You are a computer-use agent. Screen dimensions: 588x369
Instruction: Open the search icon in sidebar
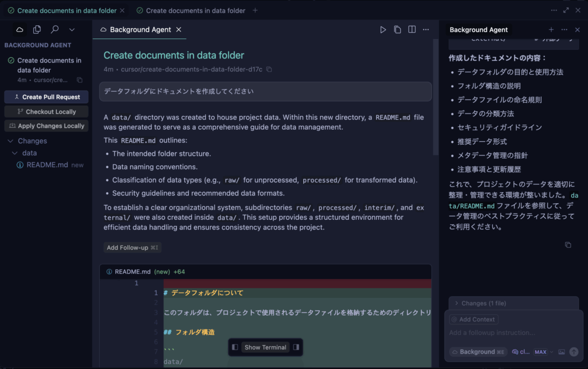55,30
